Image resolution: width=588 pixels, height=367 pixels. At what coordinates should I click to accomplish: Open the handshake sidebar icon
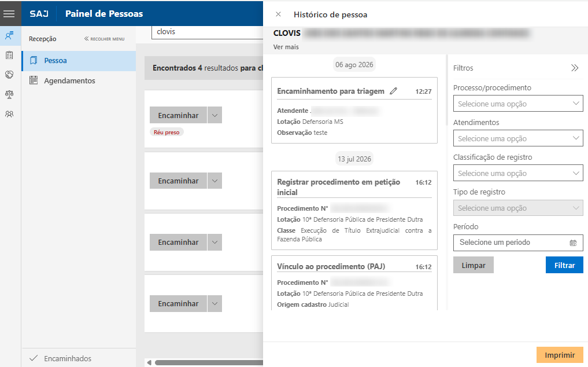9,74
